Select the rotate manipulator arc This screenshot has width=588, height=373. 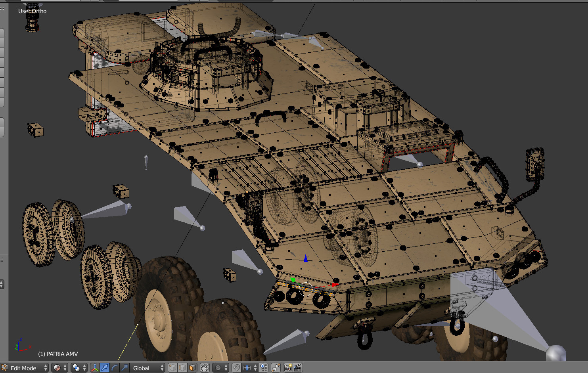point(115,368)
